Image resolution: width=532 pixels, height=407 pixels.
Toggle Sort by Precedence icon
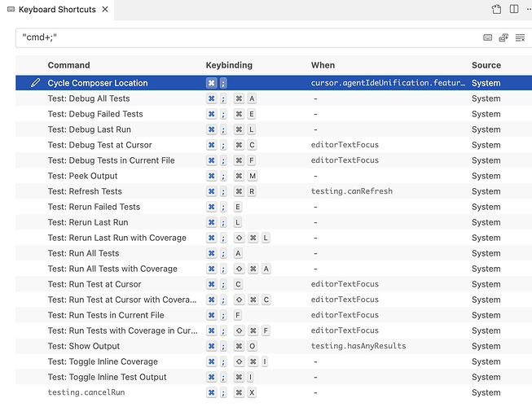[x=503, y=37]
